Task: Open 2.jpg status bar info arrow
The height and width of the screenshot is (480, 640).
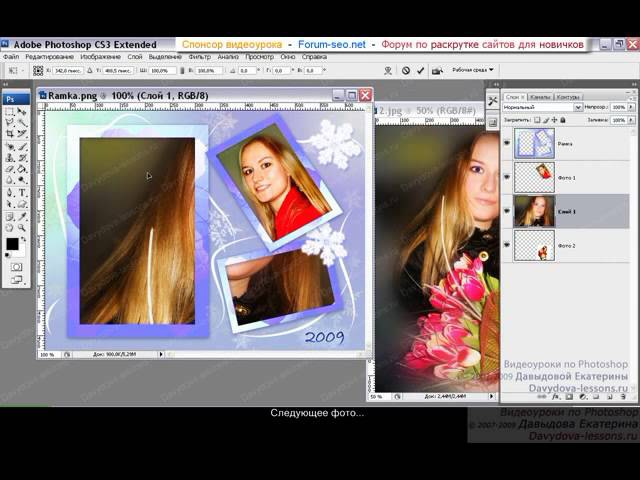Action: click(x=491, y=396)
